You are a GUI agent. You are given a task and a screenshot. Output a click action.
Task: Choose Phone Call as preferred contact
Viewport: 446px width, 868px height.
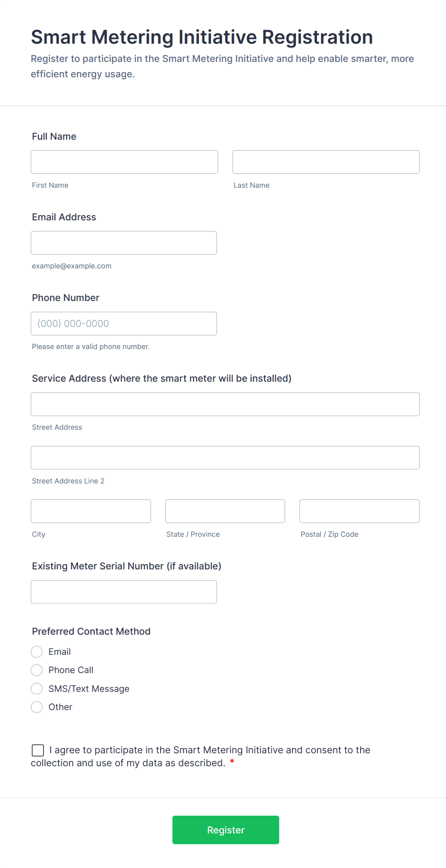[x=37, y=670]
